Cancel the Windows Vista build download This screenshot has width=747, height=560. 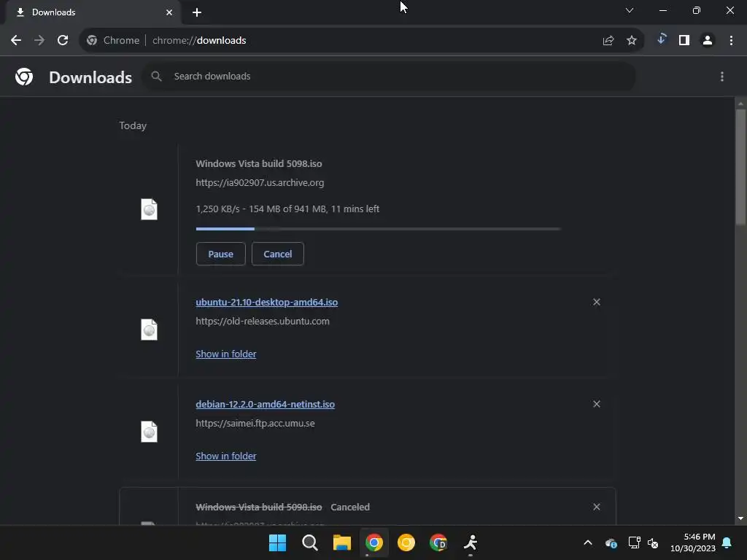[x=278, y=254]
